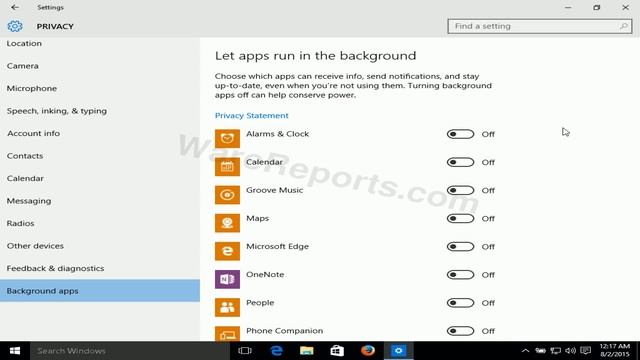Click the Calendar app icon in the list

(x=227, y=167)
